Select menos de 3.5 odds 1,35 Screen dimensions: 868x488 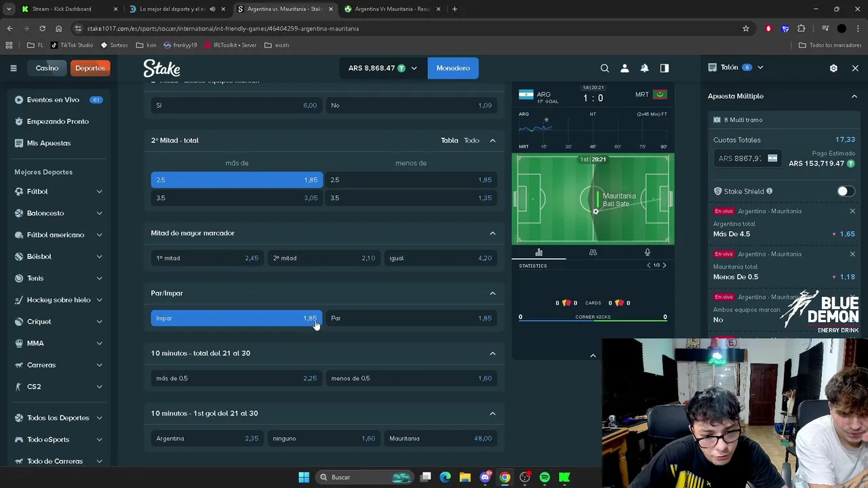tap(411, 198)
